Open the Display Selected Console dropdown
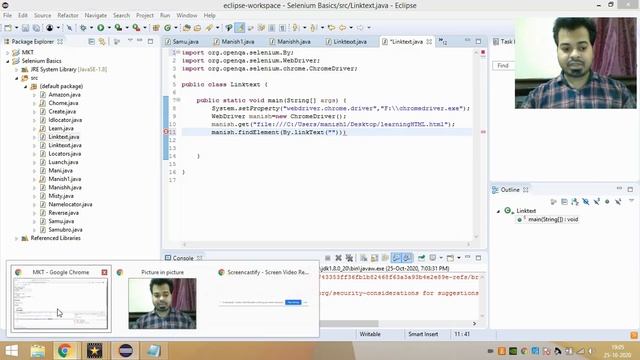The width and height of the screenshot is (640, 360). point(441,258)
